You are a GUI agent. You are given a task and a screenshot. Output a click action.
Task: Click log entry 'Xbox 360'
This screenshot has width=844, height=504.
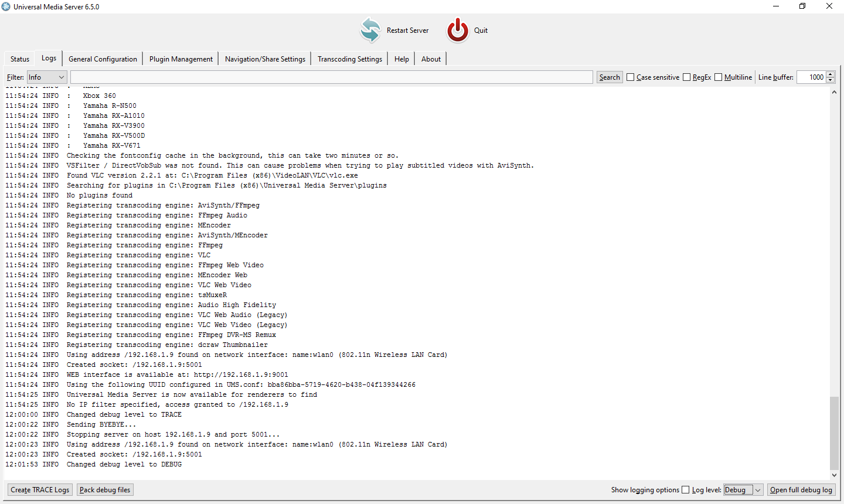(x=100, y=96)
